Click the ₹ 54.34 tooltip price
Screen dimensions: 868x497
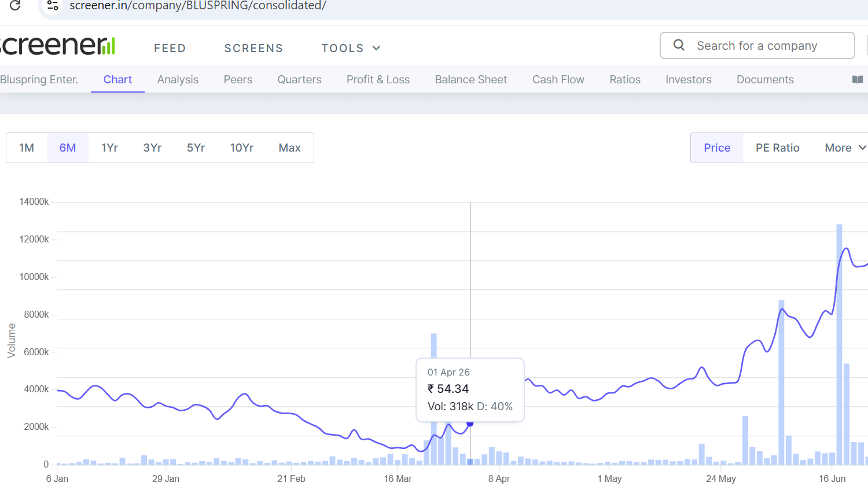[x=448, y=389]
